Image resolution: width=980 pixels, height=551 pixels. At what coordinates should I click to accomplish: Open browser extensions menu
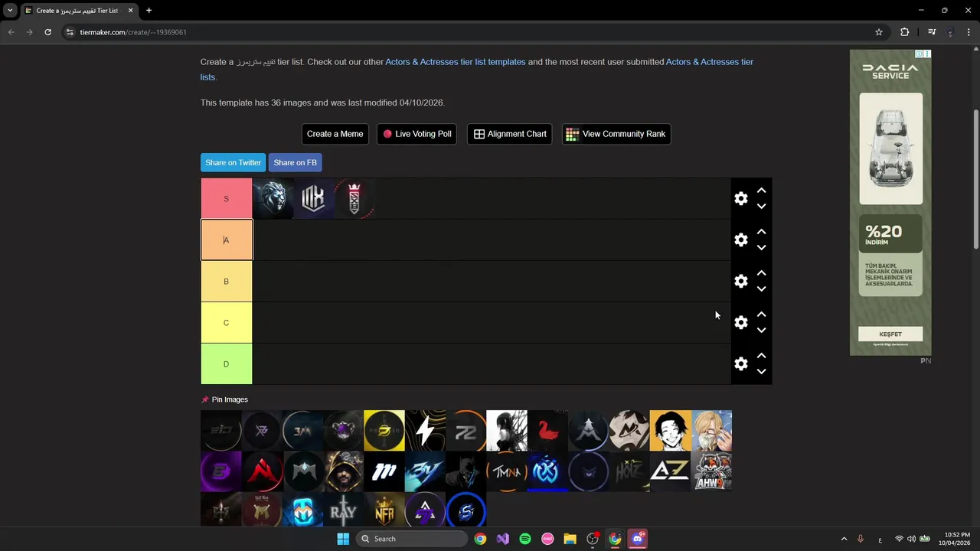coord(905,32)
